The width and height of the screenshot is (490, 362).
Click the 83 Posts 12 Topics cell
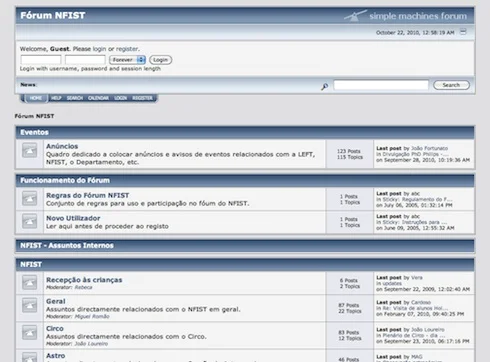349,335
